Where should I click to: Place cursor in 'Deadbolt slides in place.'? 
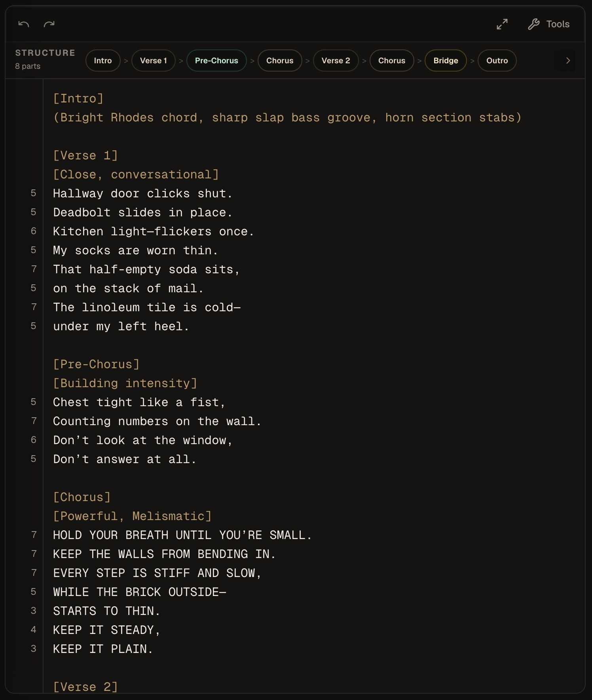point(143,212)
